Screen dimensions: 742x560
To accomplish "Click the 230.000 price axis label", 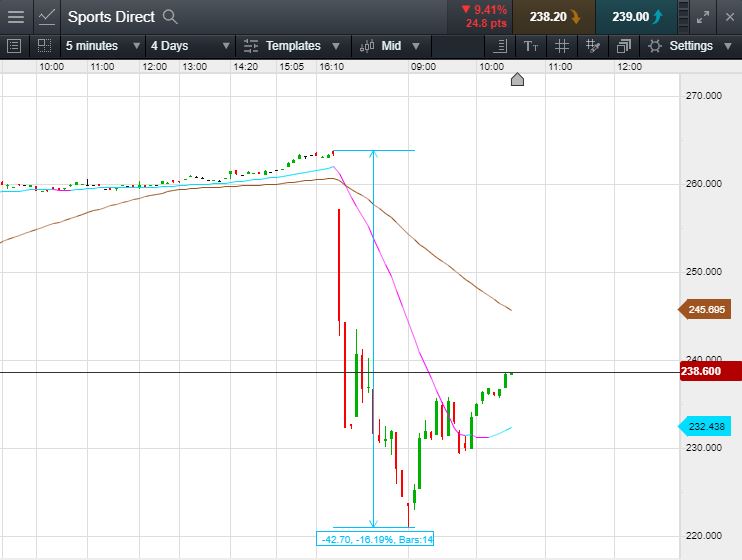I will point(704,448).
